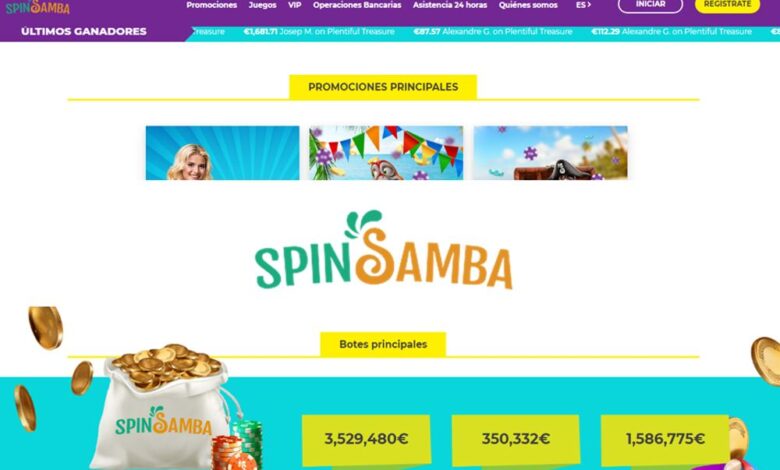The height and width of the screenshot is (470, 780).
Task: Click the INICIAR login button
Action: (x=650, y=5)
